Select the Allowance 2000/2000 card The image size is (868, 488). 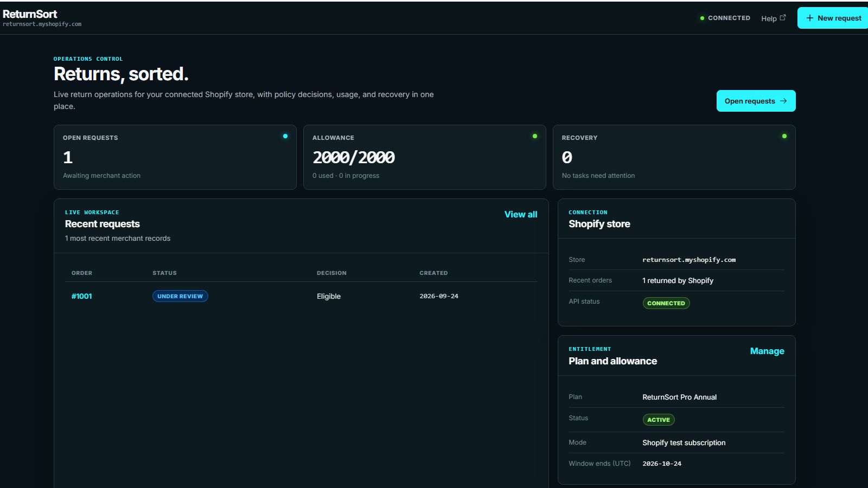click(x=425, y=157)
